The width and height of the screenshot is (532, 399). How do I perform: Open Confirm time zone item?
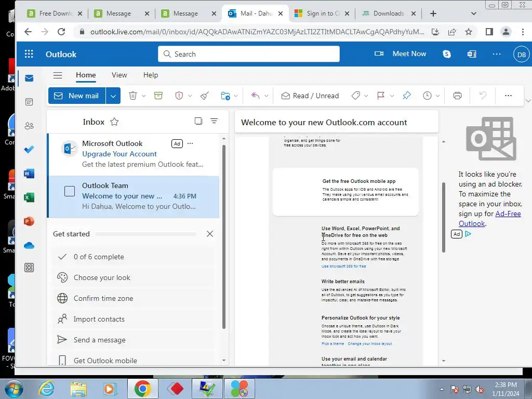point(134,298)
